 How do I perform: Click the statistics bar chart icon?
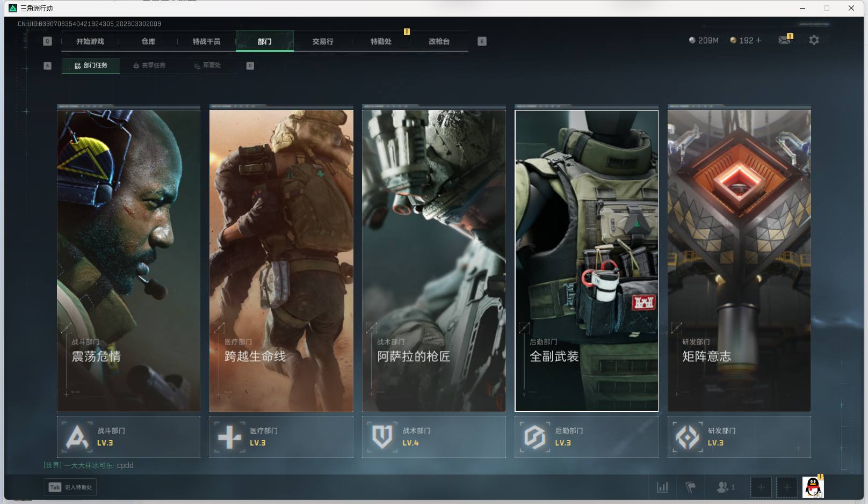pos(663,487)
